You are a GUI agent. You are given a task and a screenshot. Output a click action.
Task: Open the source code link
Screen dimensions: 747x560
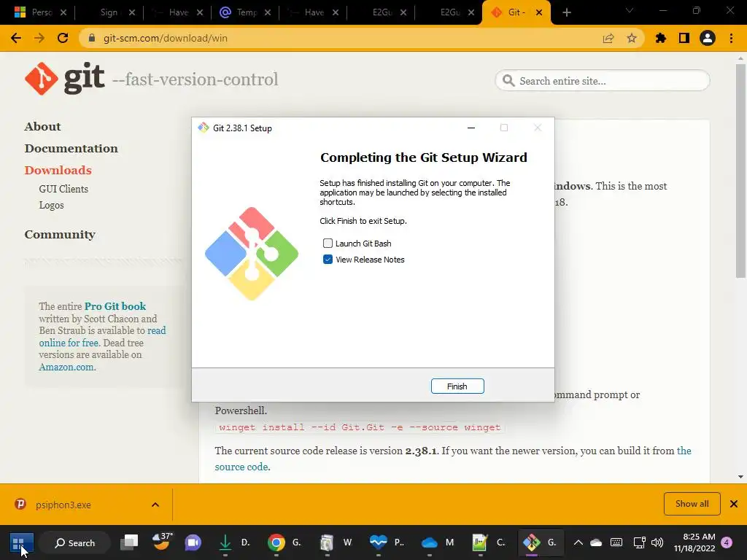pos(241,467)
